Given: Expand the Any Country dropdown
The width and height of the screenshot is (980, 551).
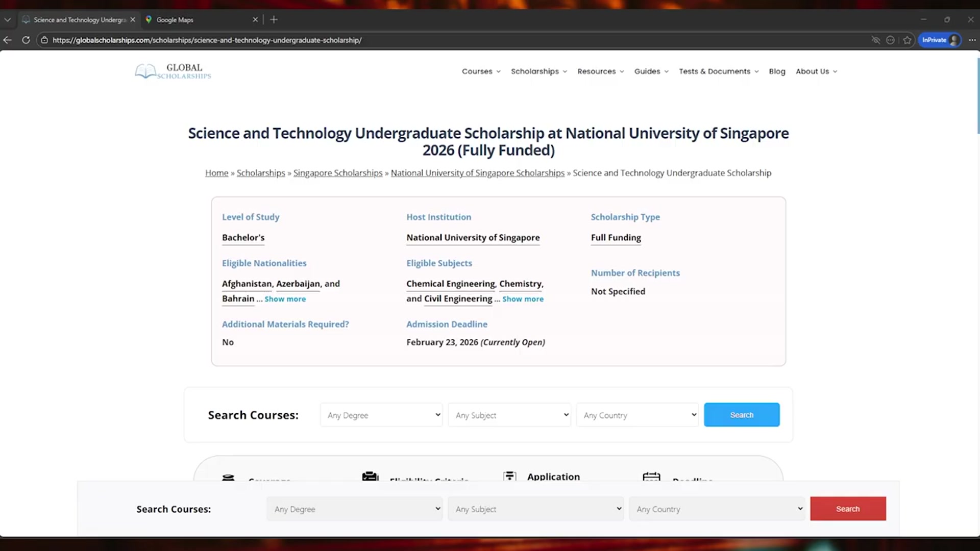Looking at the screenshot, I should coord(637,415).
